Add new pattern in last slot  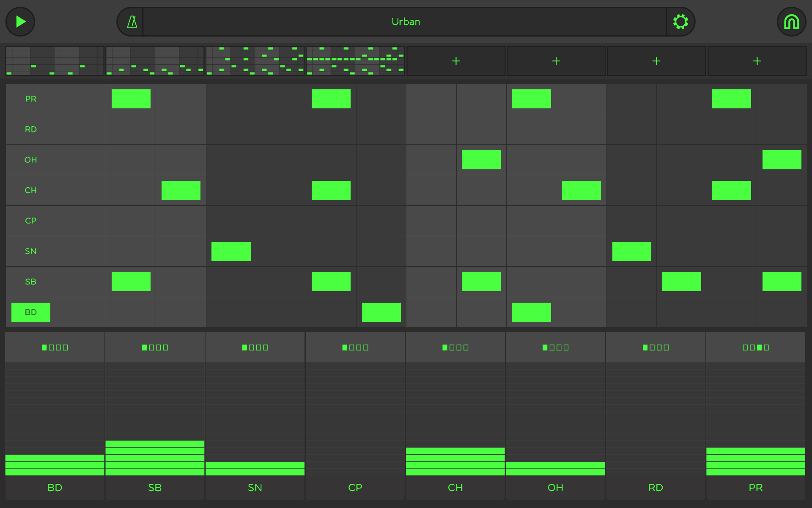coord(757,61)
